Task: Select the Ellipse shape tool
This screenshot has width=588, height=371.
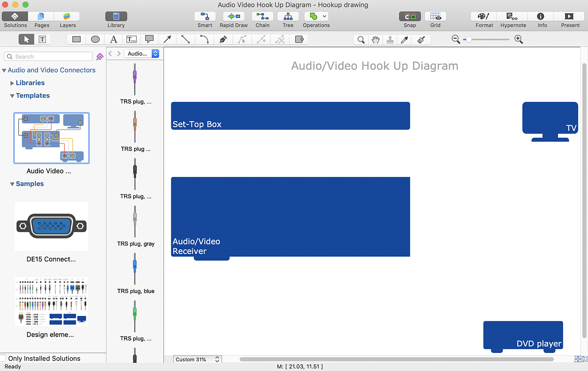Action: coord(95,39)
